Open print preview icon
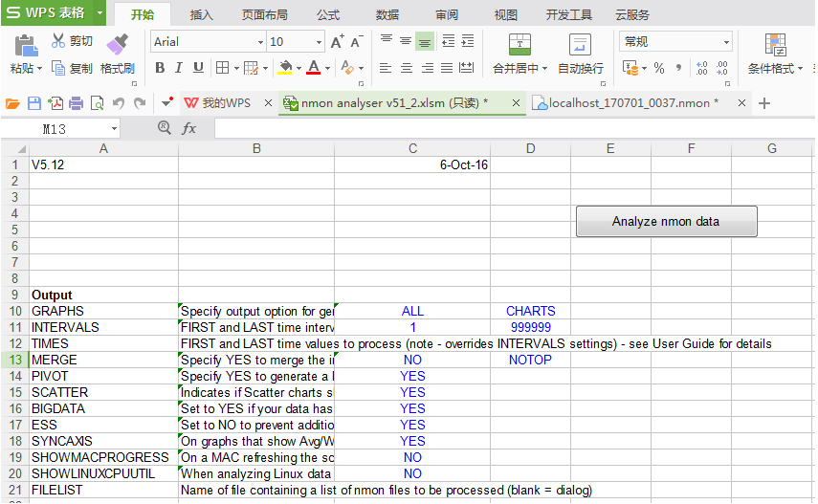This screenshot has height=504, width=818. pyautogui.click(x=97, y=103)
